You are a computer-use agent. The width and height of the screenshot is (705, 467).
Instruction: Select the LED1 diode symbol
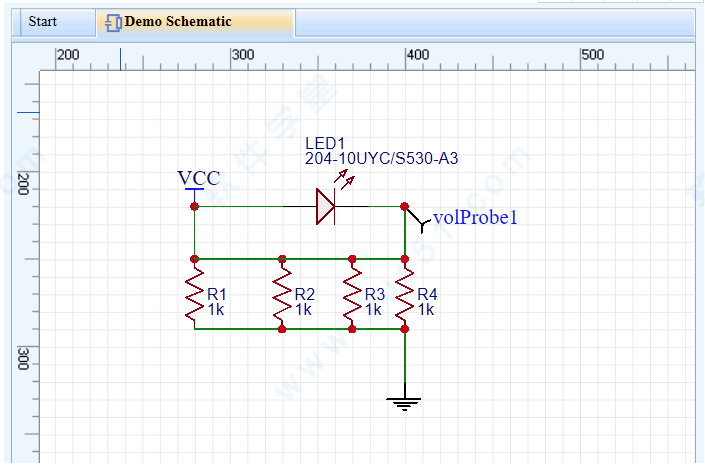coord(325,206)
